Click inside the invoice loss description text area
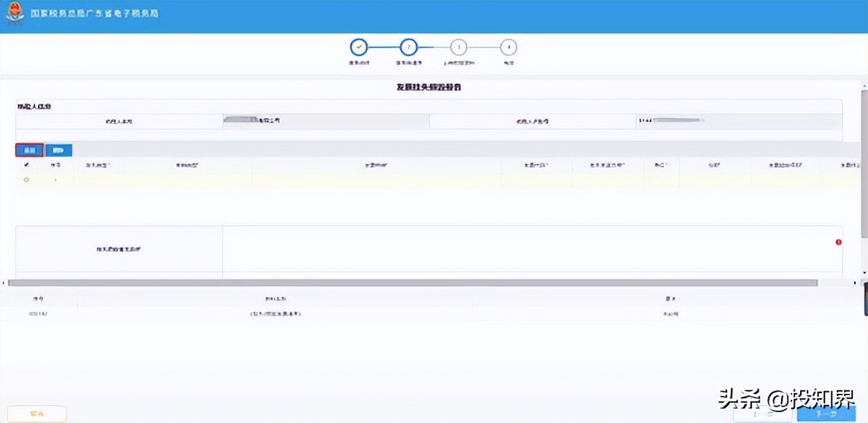The height and width of the screenshot is (423, 868). [x=532, y=249]
